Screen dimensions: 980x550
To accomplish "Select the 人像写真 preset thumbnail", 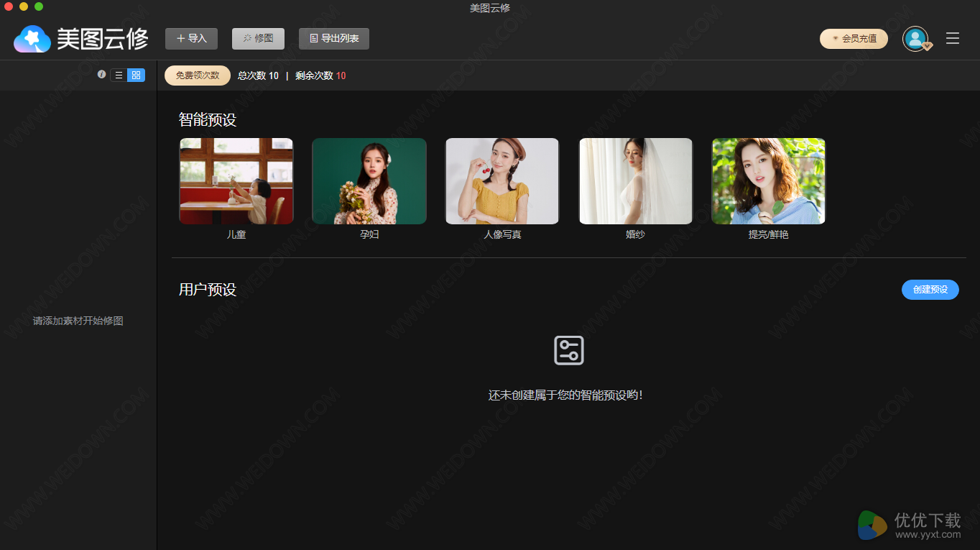I will point(502,181).
